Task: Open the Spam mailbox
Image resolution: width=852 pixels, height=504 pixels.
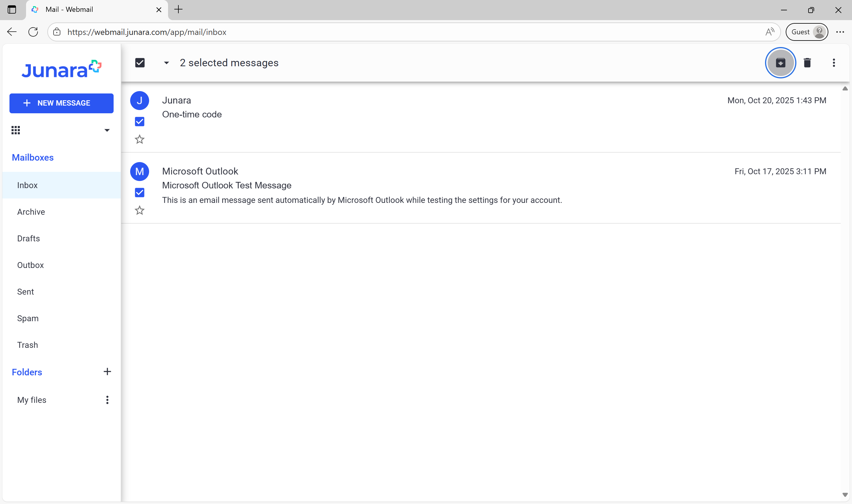Action: (62, 318)
